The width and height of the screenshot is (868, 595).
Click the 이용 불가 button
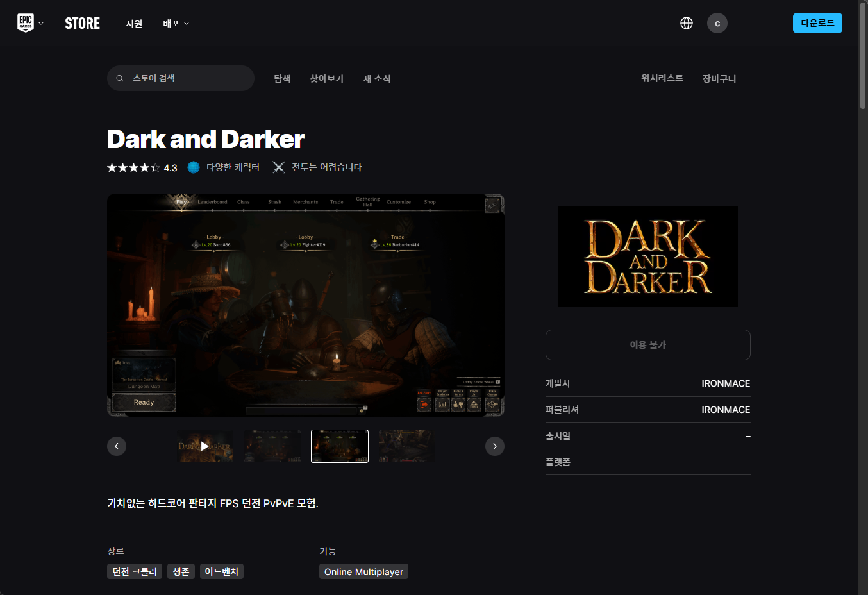tap(648, 345)
